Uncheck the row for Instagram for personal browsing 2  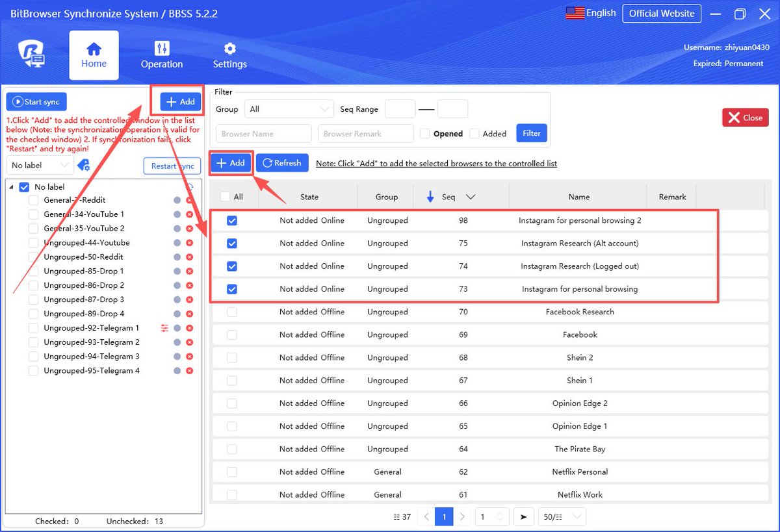click(232, 221)
